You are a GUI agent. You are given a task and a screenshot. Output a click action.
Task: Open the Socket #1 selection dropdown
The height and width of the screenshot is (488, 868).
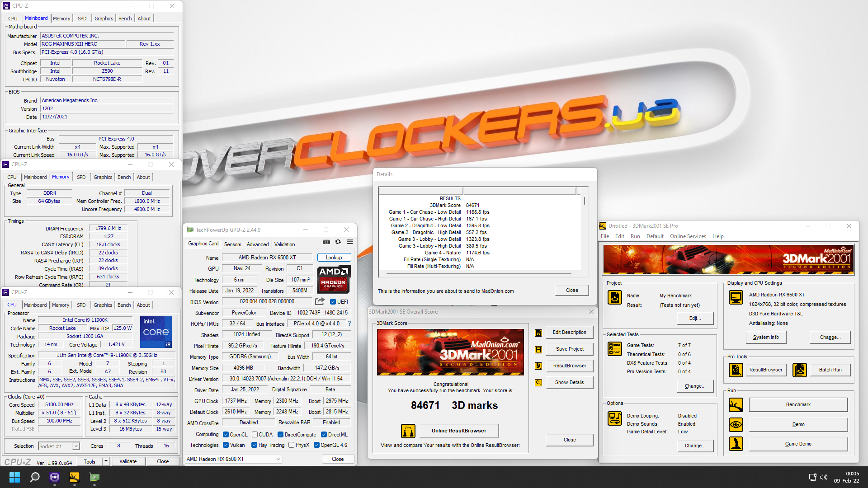tap(59, 446)
